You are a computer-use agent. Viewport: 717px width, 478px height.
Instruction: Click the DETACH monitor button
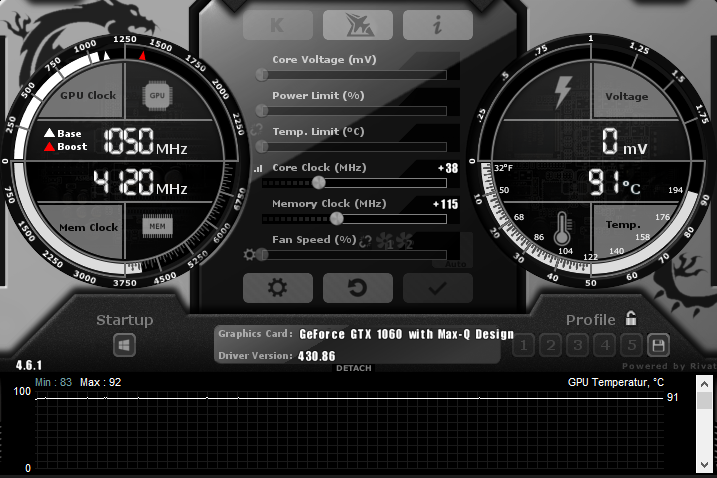[x=353, y=368]
